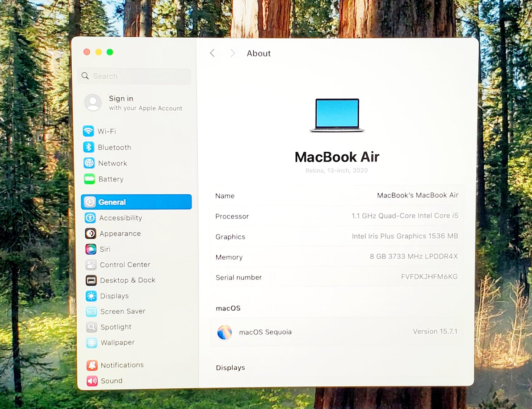532x409 pixels.
Task: Open Appearance settings pane
Action: click(x=120, y=234)
